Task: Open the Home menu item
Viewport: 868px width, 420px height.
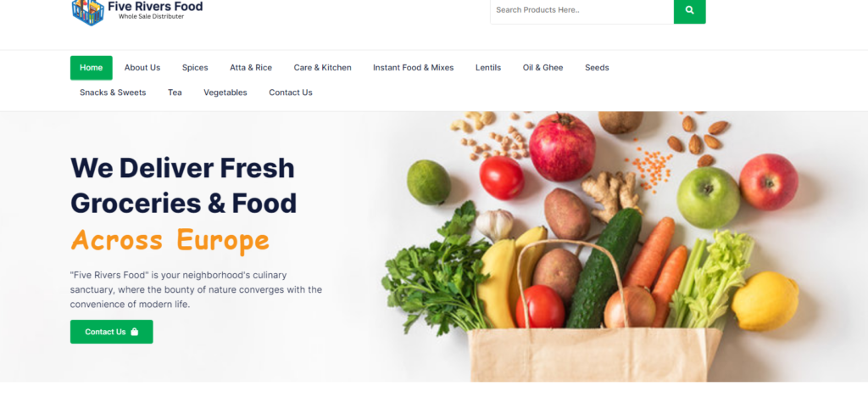Action: pos(92,68)
